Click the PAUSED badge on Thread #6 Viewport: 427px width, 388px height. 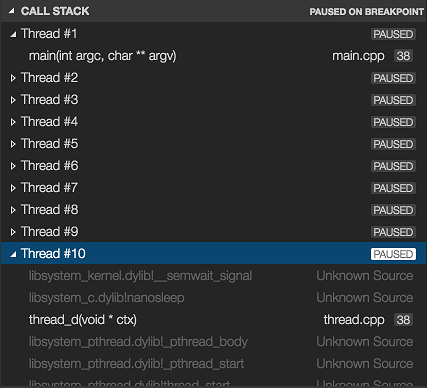pos(393,166)
